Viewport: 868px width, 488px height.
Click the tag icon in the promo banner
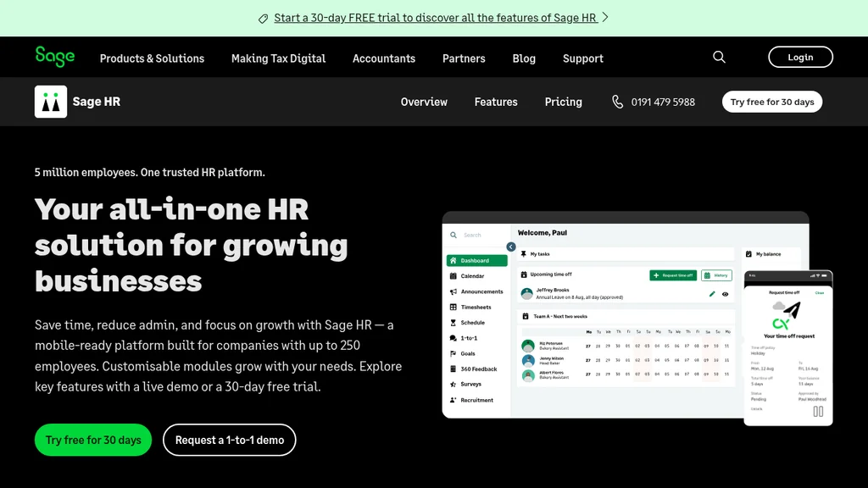coord(263,19)
